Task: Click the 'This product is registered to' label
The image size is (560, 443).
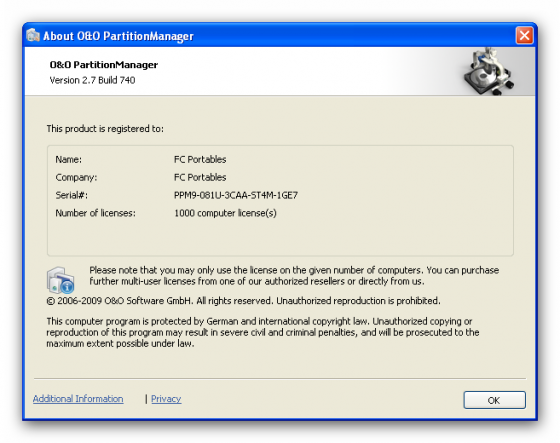Action: point(105,129)
